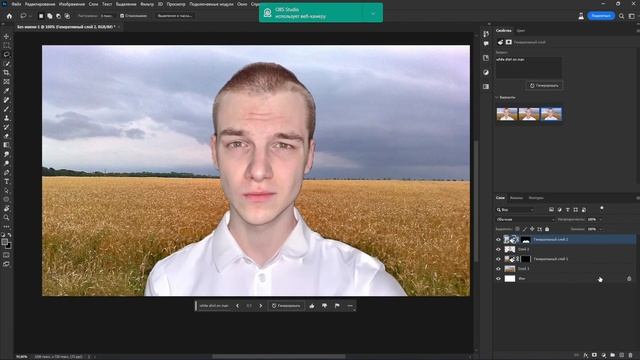
Task: Open the opacity value dropdown arrow
Action: point(600,220)
